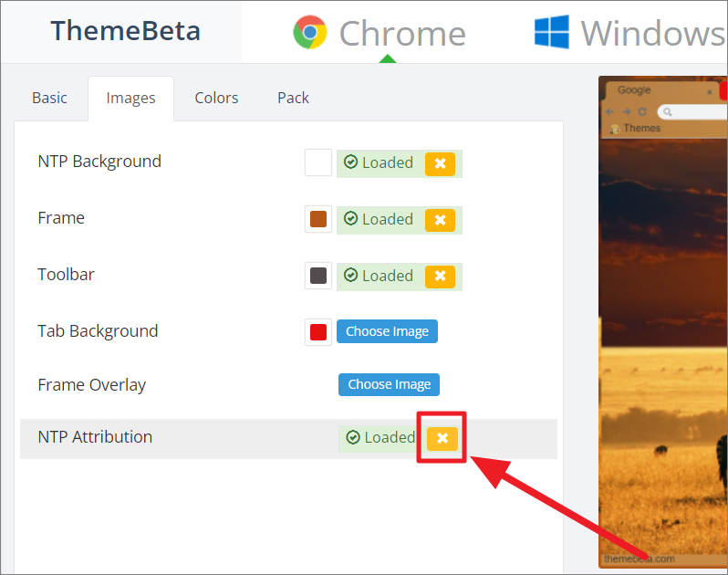This screenshot has width=728, height=575.
Task: Open the Toolbar dark gray color swatch
Action: click(x=318, y=276)
